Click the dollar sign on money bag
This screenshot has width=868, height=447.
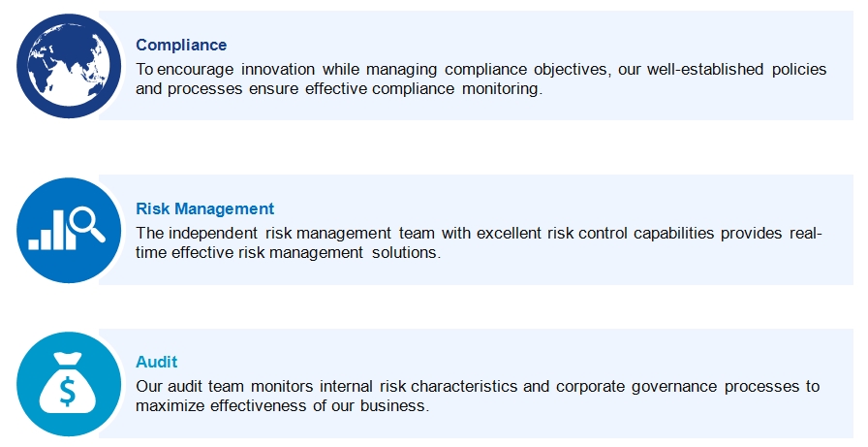tap(68, 391)
